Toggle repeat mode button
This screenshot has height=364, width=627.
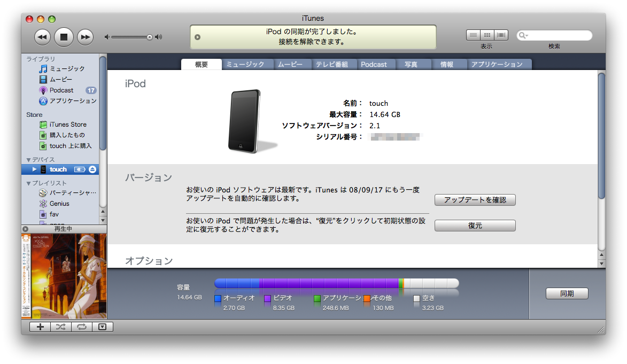[82, 327]
